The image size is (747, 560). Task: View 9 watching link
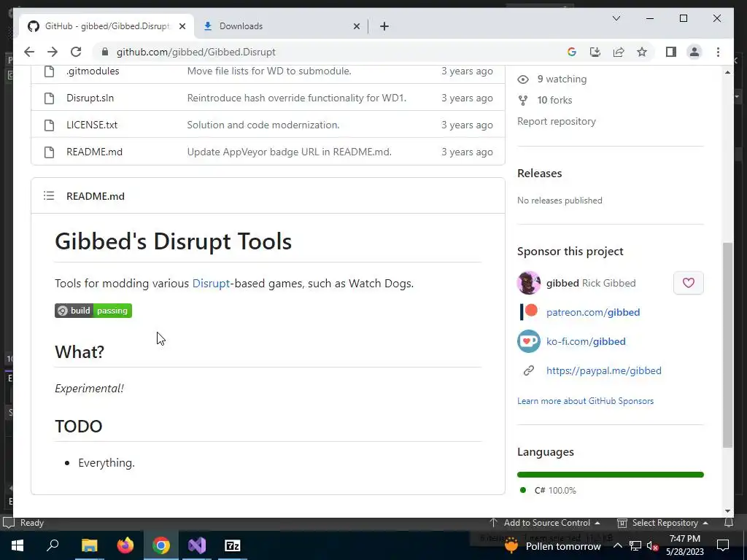click(x=562, y=79)
